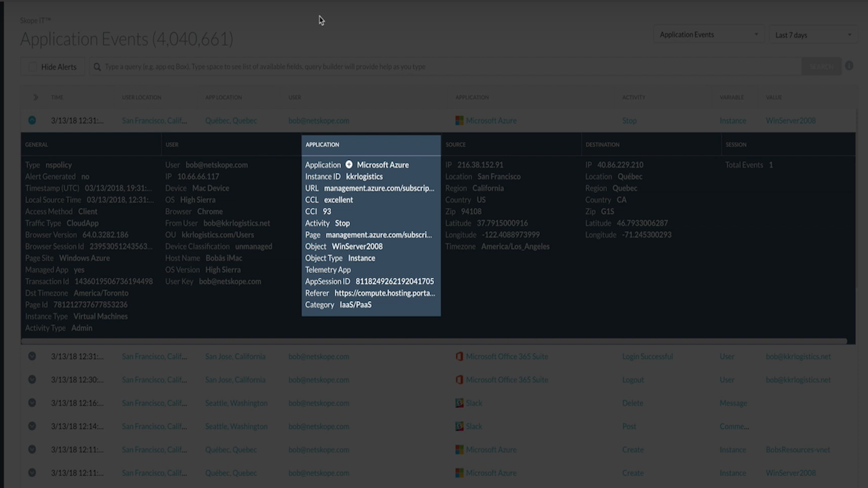Click destination IP 40.86.229.210

(620, 165)
